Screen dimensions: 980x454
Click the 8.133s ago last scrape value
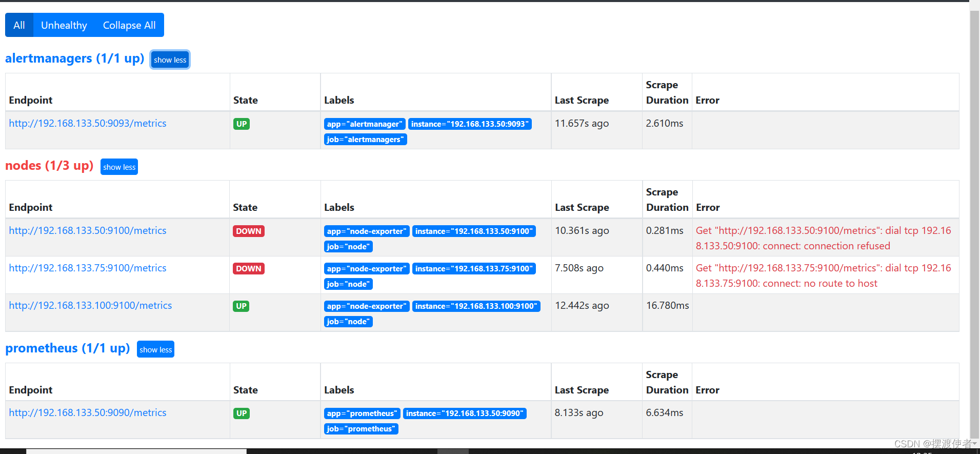click(579, 413)
